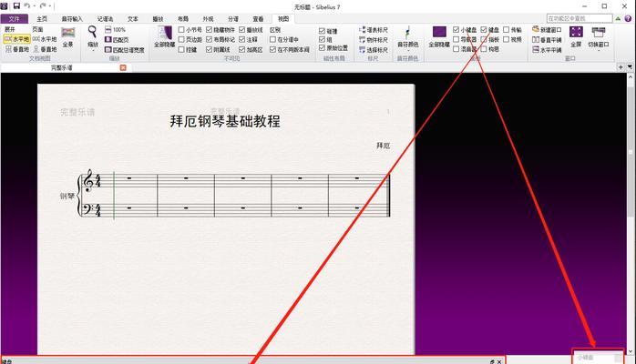Open the File (文件) tab
The image size is (636, 364).
pos(14,18)
